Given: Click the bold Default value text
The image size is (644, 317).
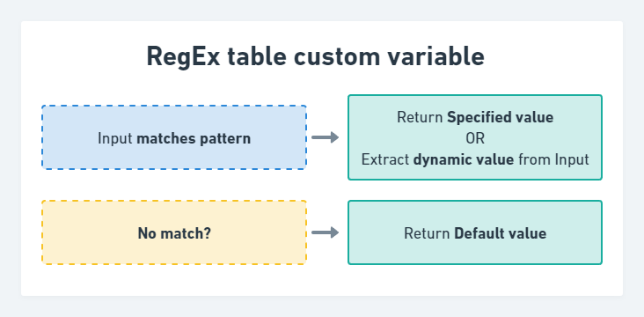Looking at the screenshot, I should click(x=501, y=233).
